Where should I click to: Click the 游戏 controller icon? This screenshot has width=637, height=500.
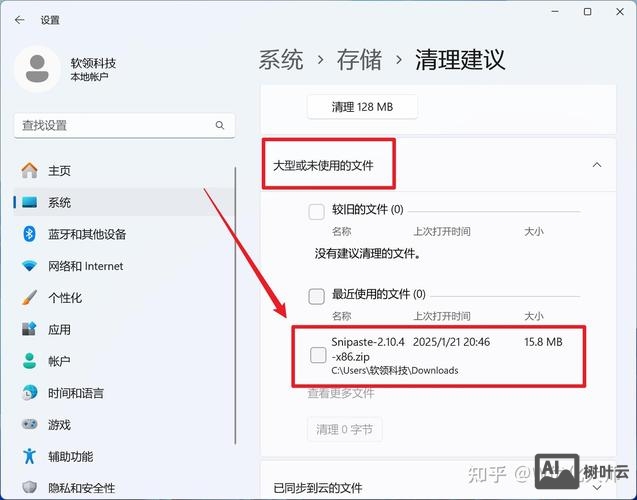click(29, 424)
